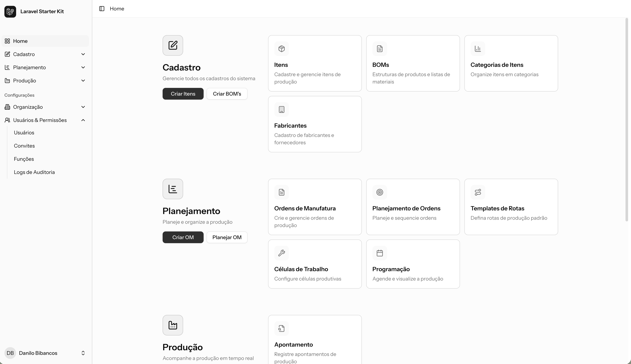Select Home in the sidebar

20,41
